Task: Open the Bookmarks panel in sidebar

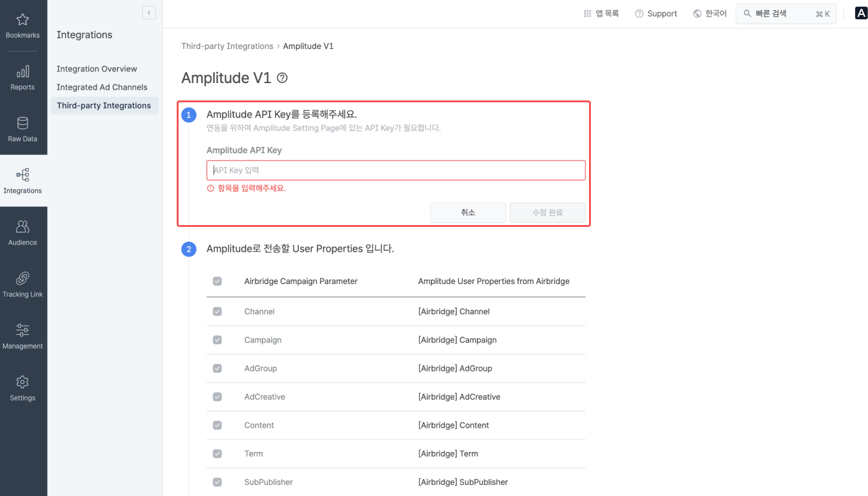Action: point(23,25)
